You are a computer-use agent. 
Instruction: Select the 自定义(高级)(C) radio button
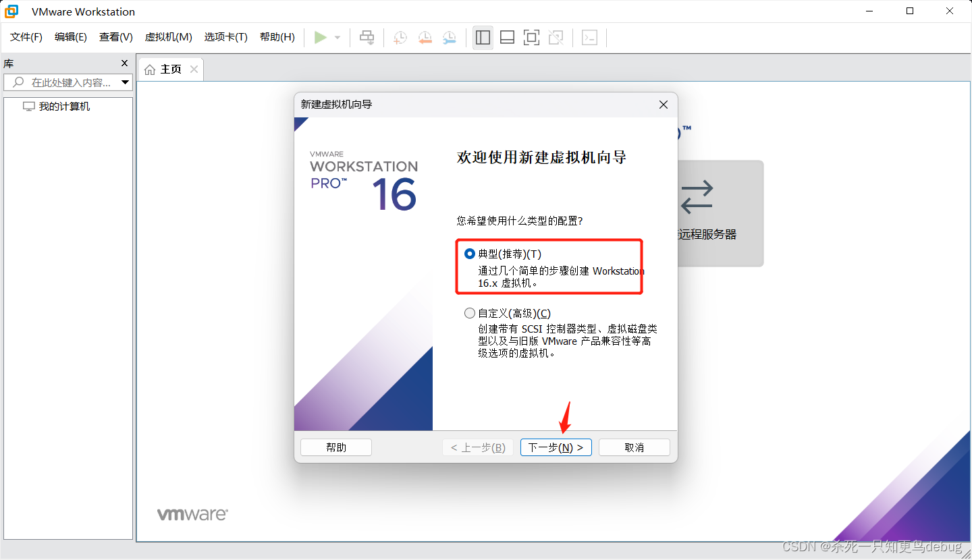(x=470, y=313)
